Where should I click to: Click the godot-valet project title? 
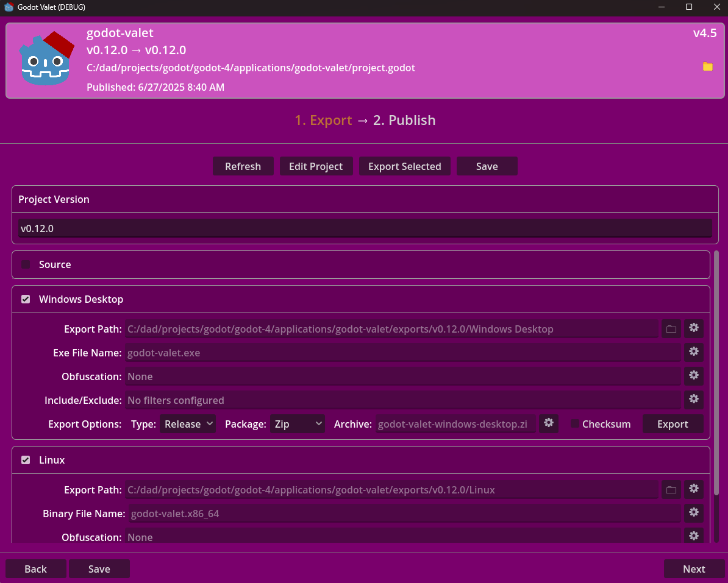click(x=120, y=33)
